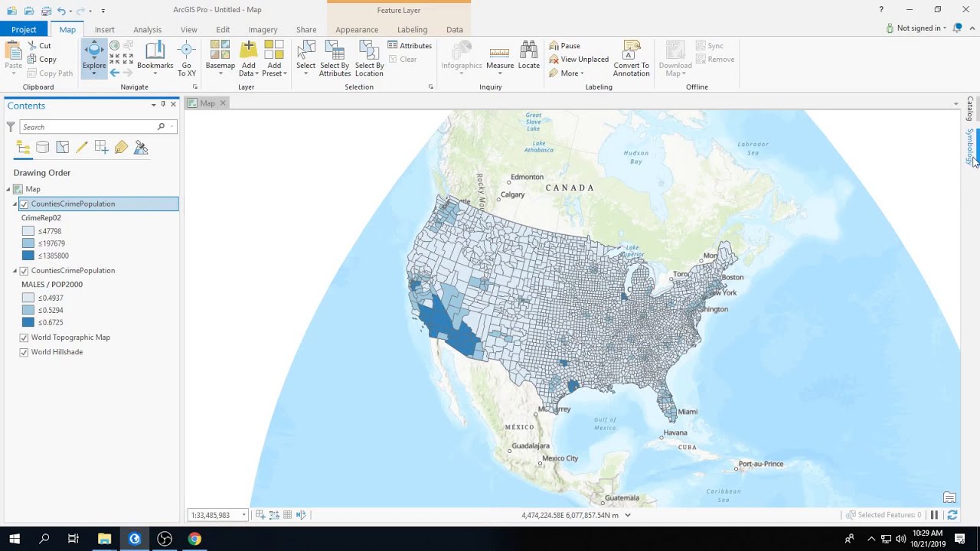Uncheck the highlighted CountiesCrimePopulation layer
Image resolution: width=980 pixels, height=551 pixels.
(24, 204)
